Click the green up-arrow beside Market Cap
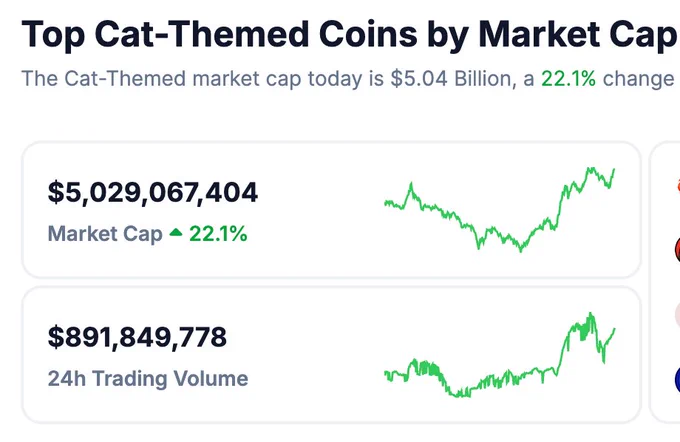The width and height of the screenshot is (680, 442). point(176,233)
